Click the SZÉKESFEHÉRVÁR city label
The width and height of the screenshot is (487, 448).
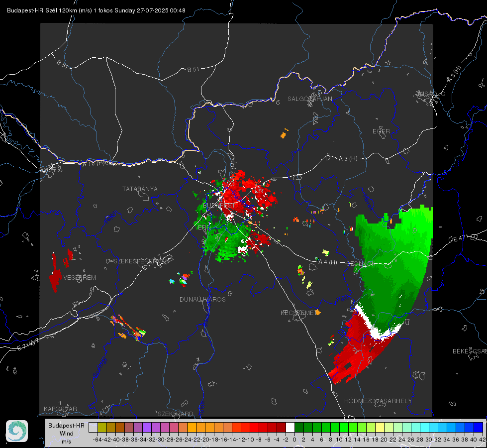coord(141,261)
